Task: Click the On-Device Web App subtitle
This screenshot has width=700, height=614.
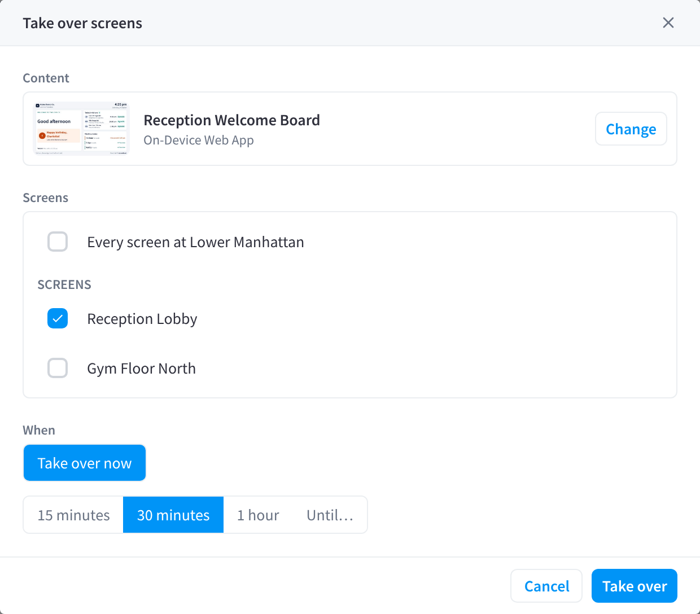Action: coord(199,140)
